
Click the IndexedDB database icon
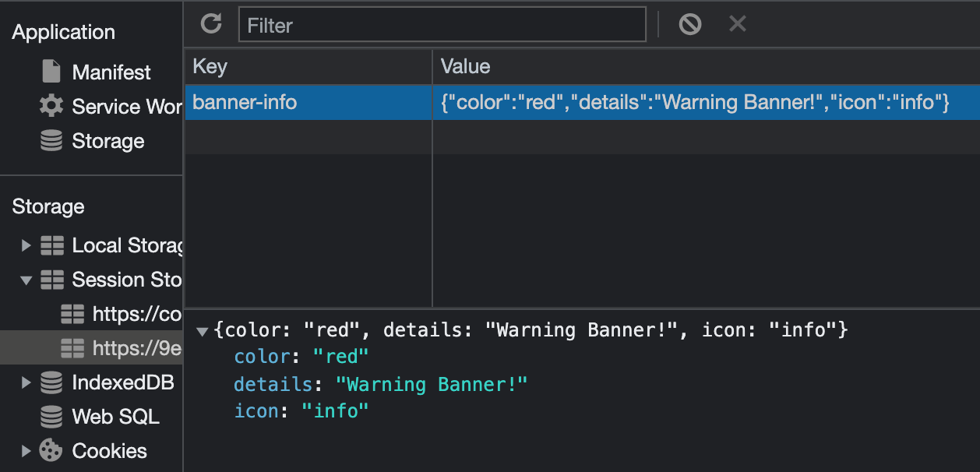point(51,382)
